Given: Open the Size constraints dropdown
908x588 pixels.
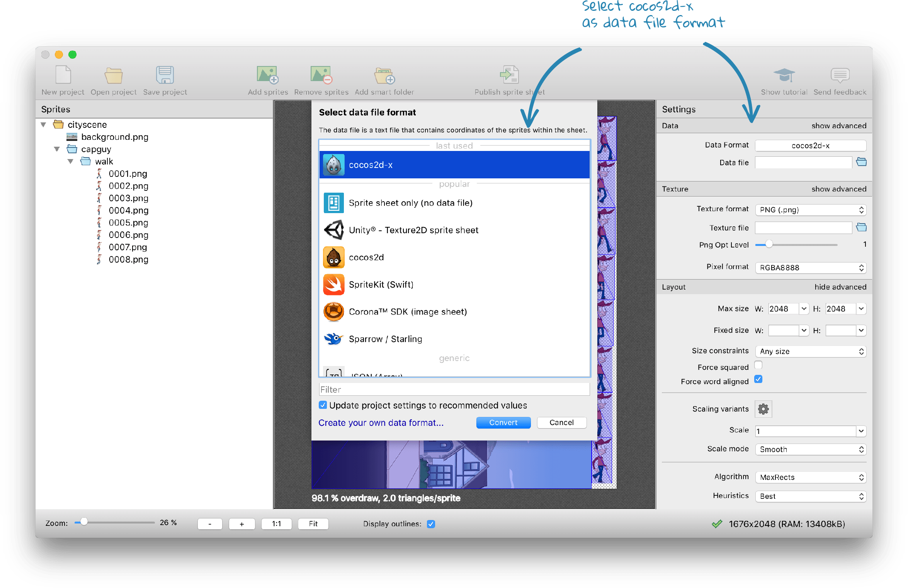Looking at the screenshot, I should tap(811, 351).
